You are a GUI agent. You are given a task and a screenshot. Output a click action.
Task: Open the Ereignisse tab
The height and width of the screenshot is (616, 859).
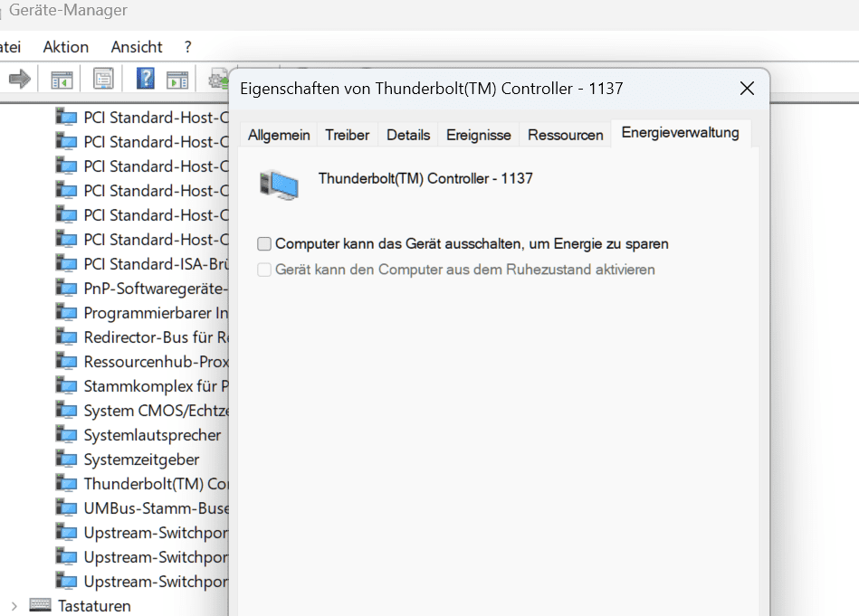click(x=478, y=135)
